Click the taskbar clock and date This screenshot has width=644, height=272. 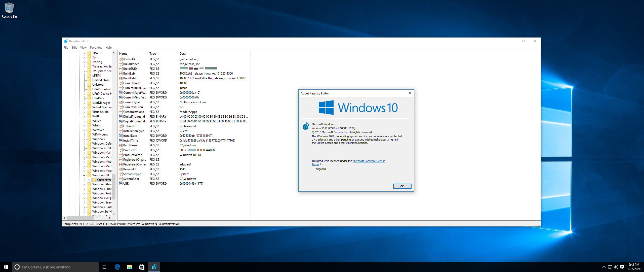coord(634,267)
